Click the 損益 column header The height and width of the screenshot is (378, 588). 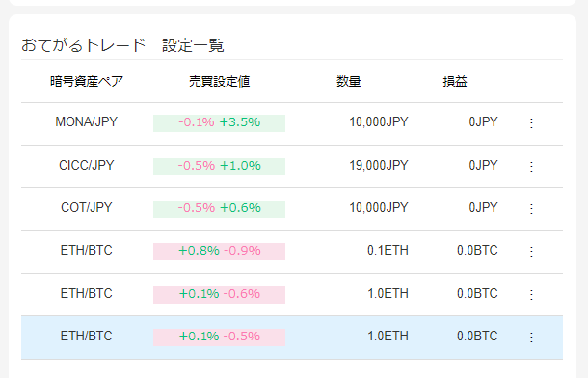[x=455, y=81]
